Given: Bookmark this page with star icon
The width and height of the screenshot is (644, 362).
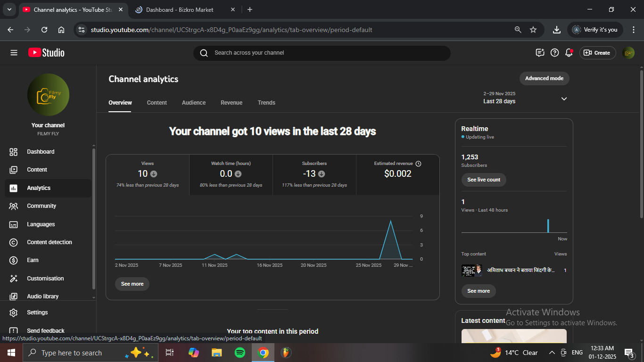Looking at the screenshot, I should coord(533,30).
